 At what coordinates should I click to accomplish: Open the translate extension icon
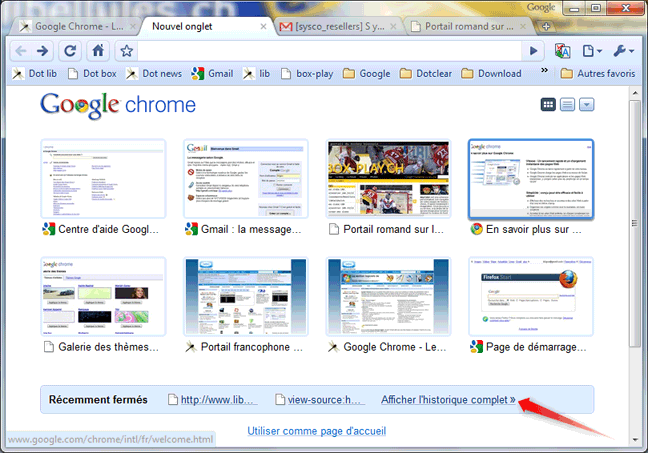562,51
